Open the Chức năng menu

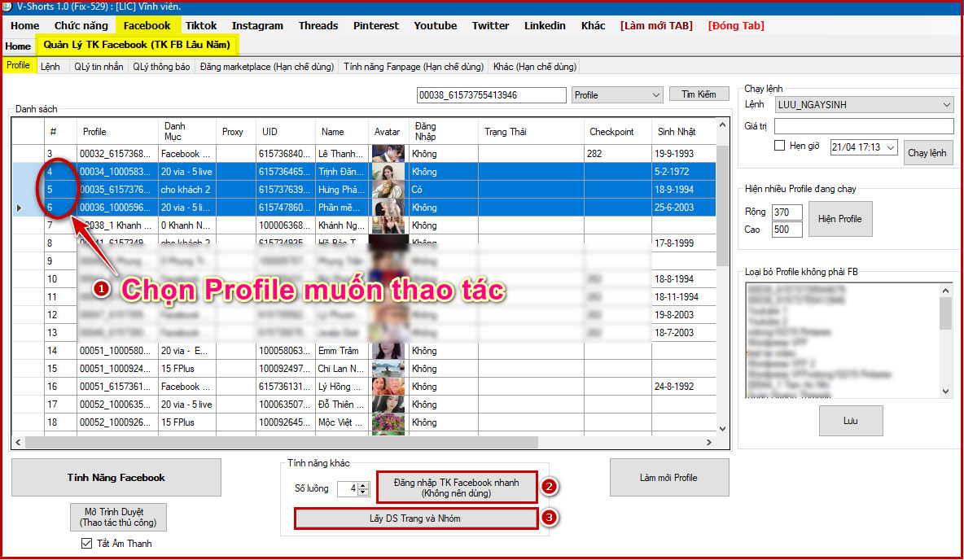(x=81, y=26)
